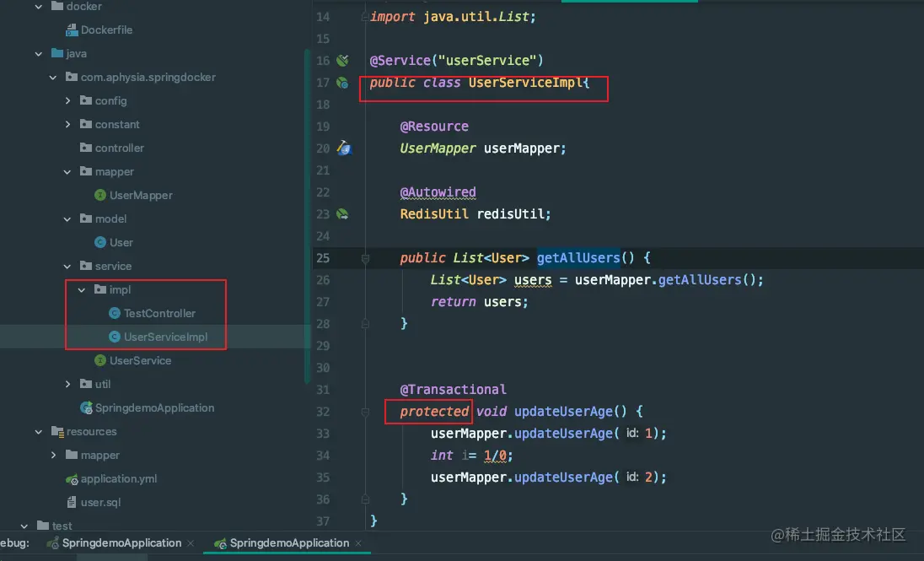Click the java source folder icon
The image size is (924, 561).
pos(57,53)
